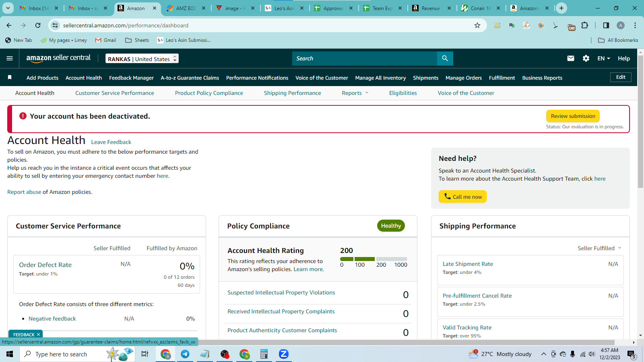
Task: Open the Chrome side panel icon
Action: tap(606, 25)
